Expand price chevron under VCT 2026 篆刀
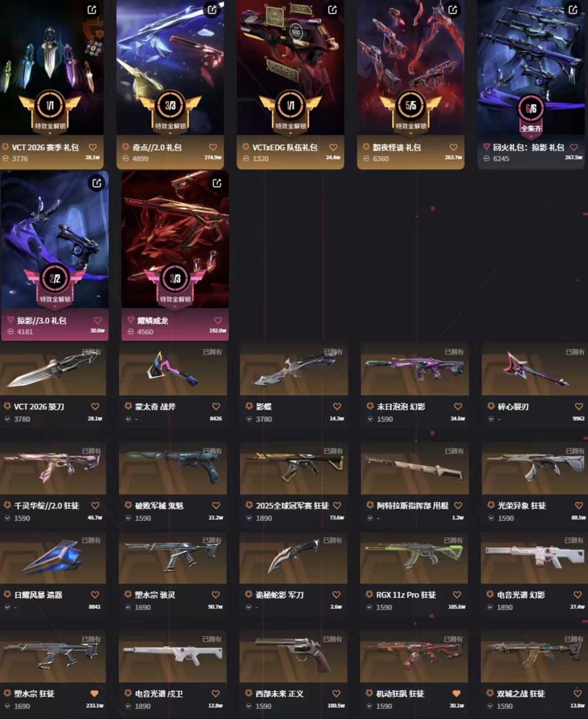The height and width of the screenshot is (719, 588). [8, 419]
